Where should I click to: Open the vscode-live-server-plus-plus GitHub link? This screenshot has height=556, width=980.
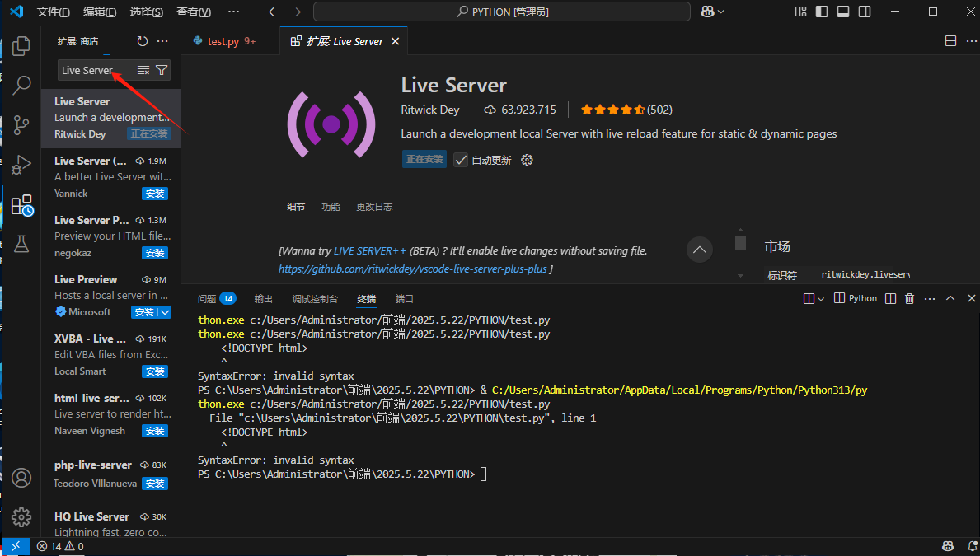pyautogui.click(x=412, y=269)
